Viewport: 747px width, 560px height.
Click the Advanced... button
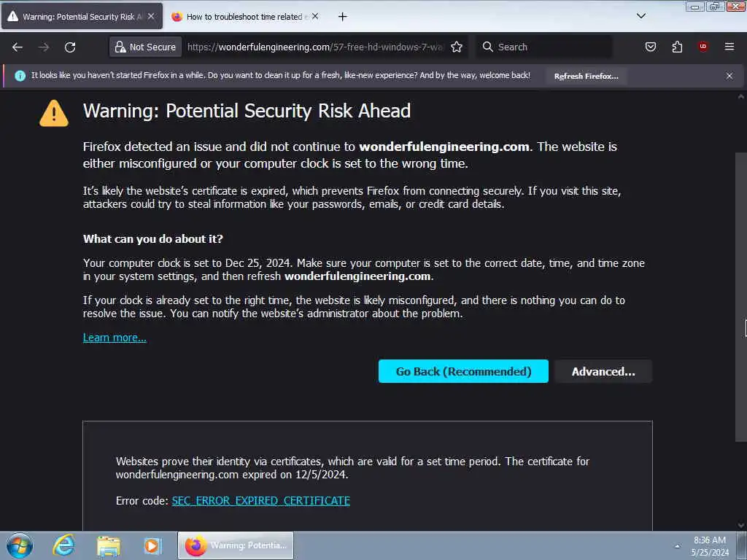tap(603, 371)
